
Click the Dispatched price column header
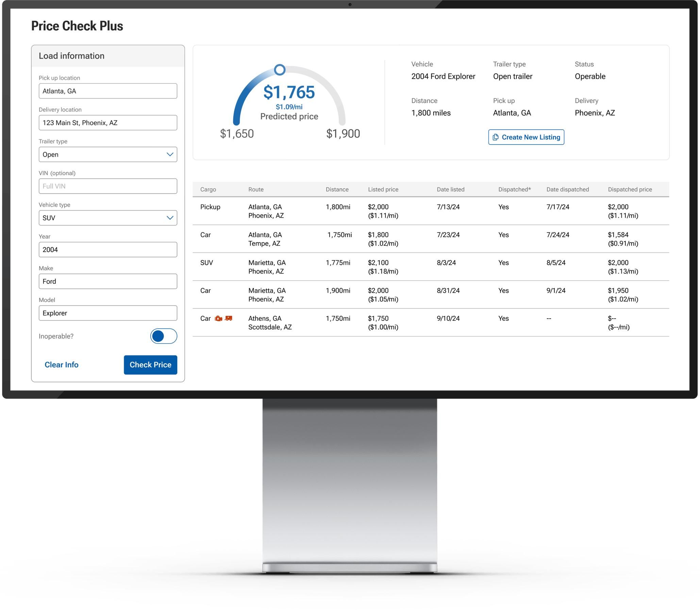630,189
